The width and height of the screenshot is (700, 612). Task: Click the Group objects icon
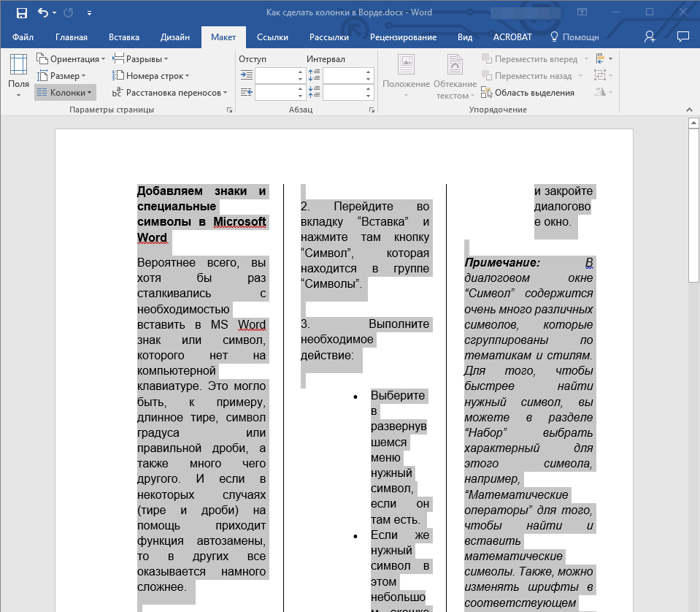(603, 75)
